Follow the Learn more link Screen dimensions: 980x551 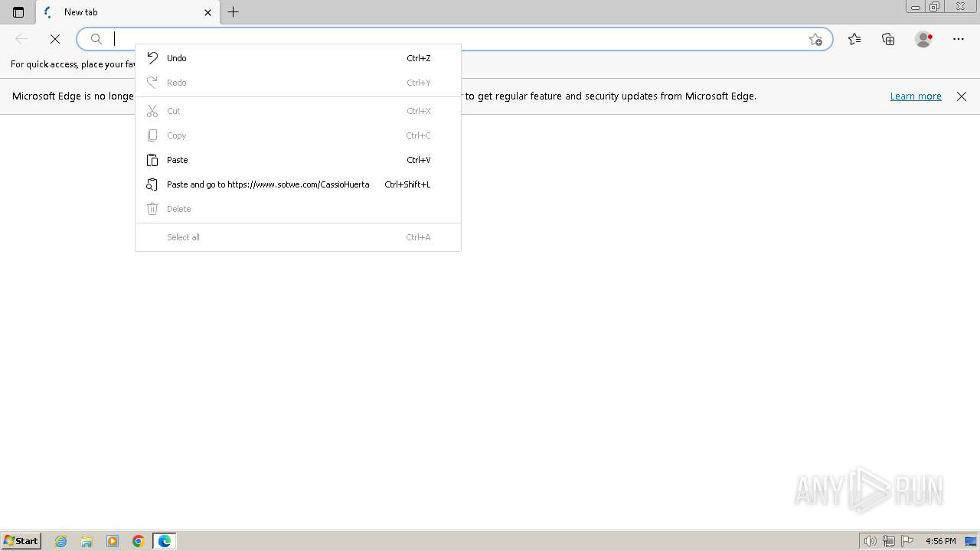(x=916, y=96)
